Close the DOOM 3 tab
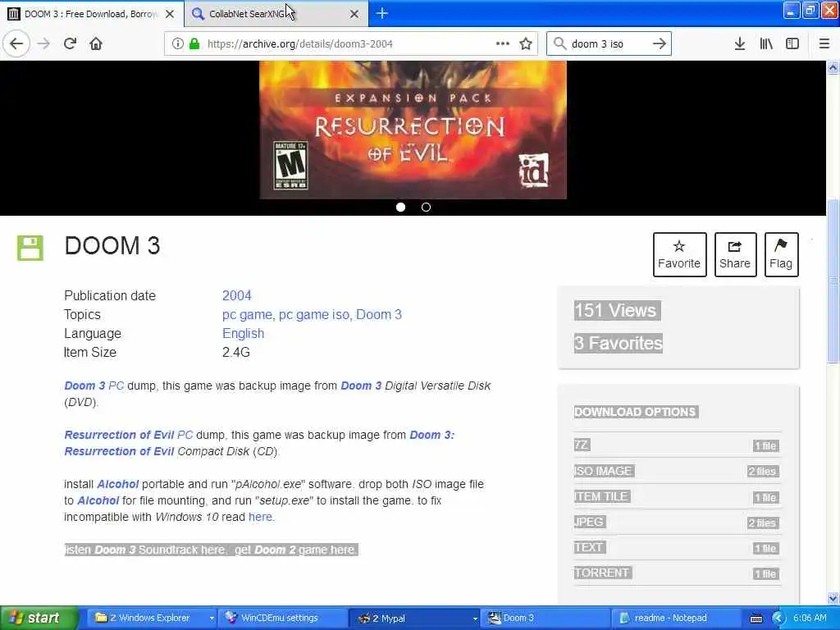This screenshot has height=630, width=840. [x=170, y=14]
